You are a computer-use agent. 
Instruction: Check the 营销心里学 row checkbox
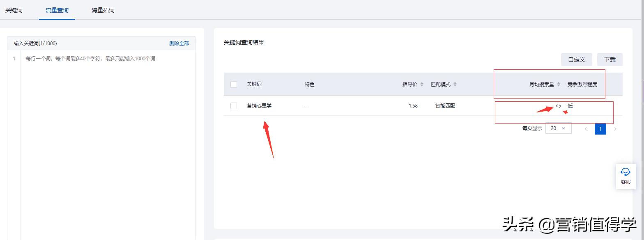[234, 106]
